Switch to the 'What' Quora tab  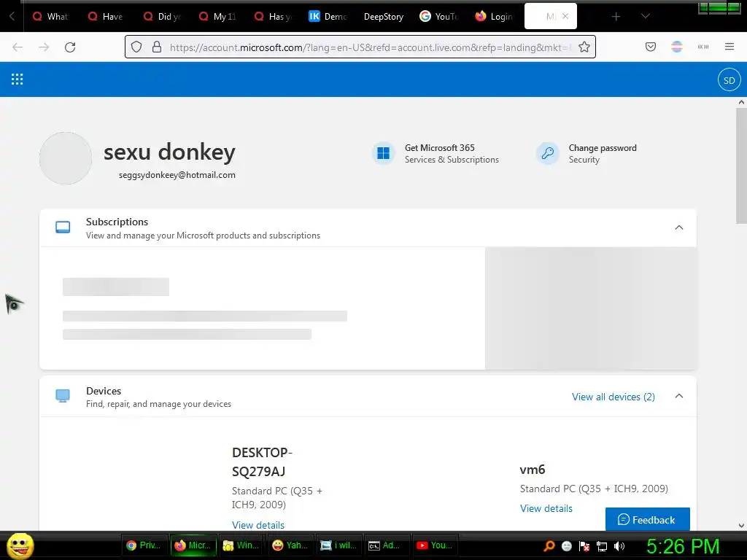tap(50, 17)
